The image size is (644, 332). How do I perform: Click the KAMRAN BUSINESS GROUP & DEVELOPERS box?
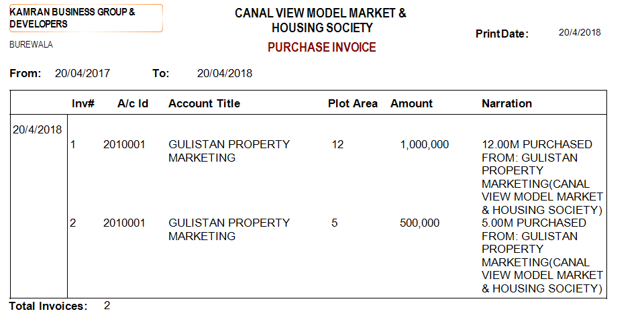pyautogui.click(x=85, y=18)
